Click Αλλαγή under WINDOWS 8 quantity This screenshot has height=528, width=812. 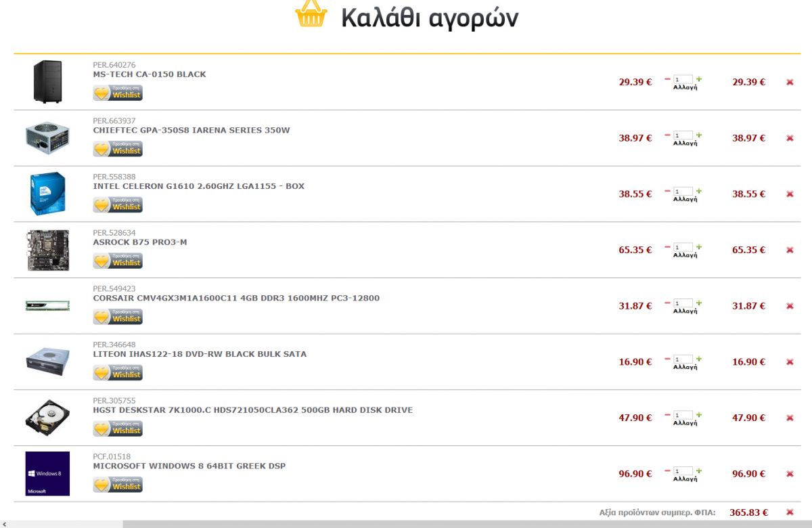(685, 479)
